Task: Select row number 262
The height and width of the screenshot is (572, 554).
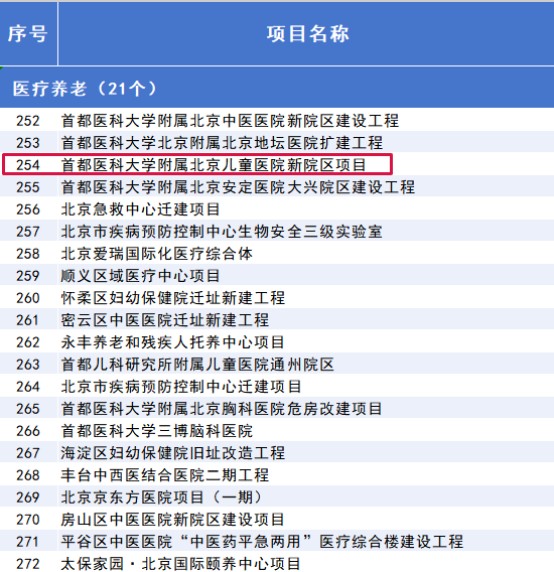Action: pos(28,343)
